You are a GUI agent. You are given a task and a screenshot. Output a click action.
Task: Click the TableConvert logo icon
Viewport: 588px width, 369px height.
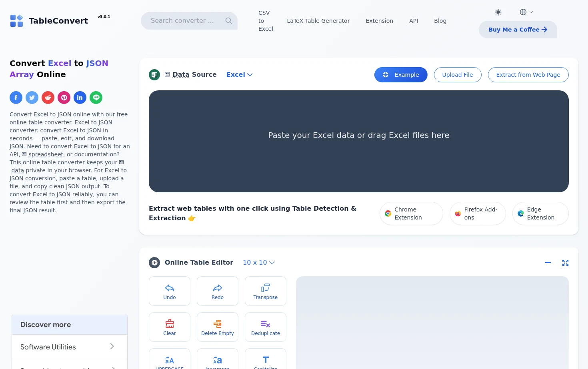point(16,21)
